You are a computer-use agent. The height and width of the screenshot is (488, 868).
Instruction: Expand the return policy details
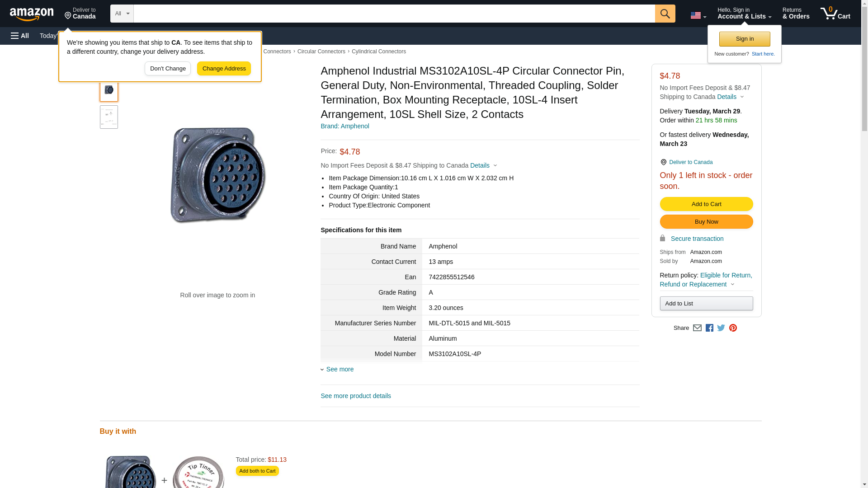pyautogui.click(x=706, y=280)
